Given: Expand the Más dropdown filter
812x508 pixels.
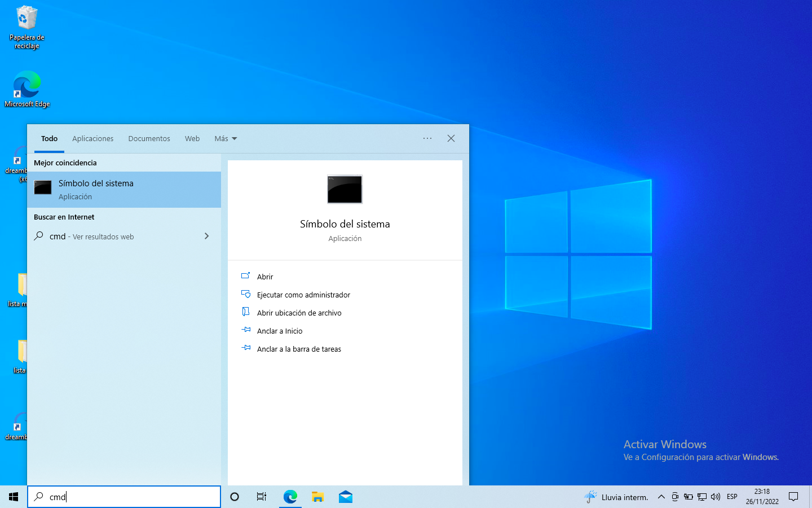Looking at the screenshot, I should click(x=226, y=139).
